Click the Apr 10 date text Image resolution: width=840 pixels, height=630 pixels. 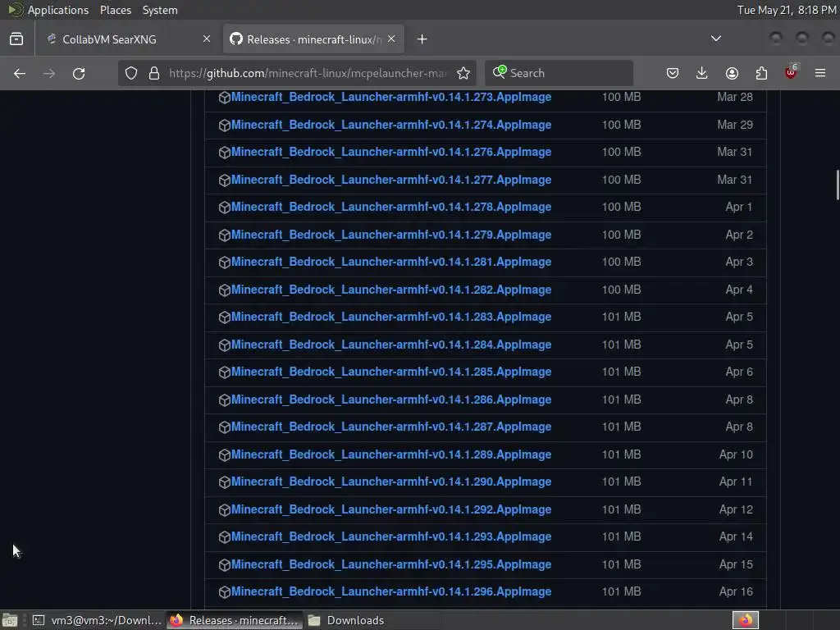pos(736,454)
